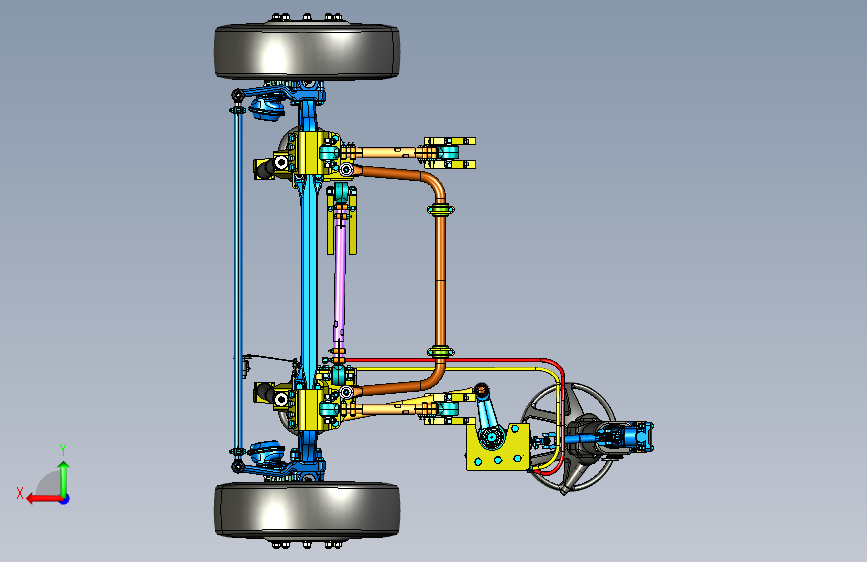
Task: Select the yellow steering gear mounting bracket
Action: point(498,448)
